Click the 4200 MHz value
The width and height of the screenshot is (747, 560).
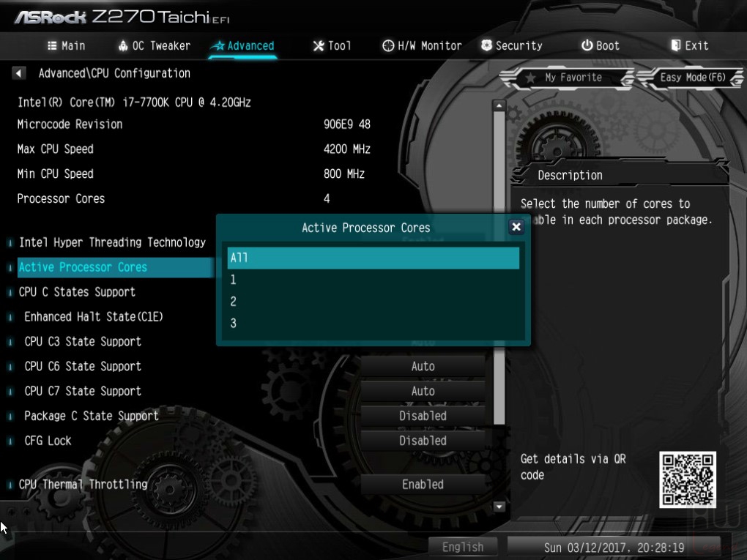point(347,149)
